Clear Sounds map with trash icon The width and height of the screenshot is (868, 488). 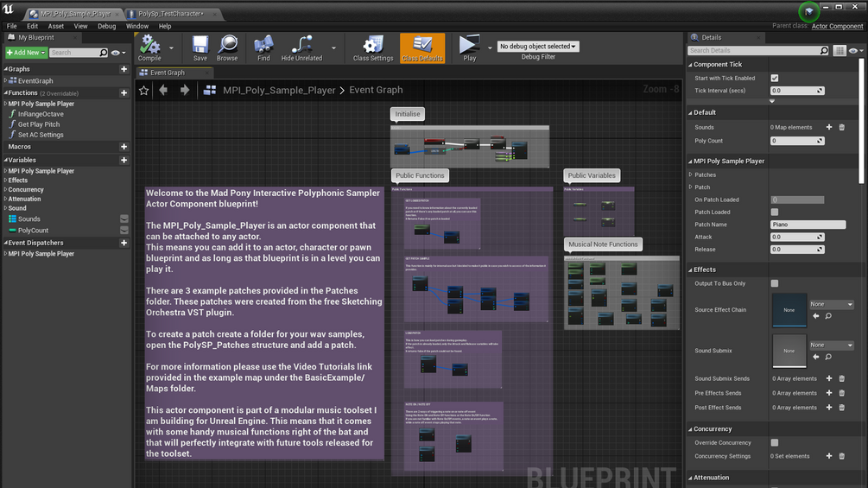click(842, 127)
